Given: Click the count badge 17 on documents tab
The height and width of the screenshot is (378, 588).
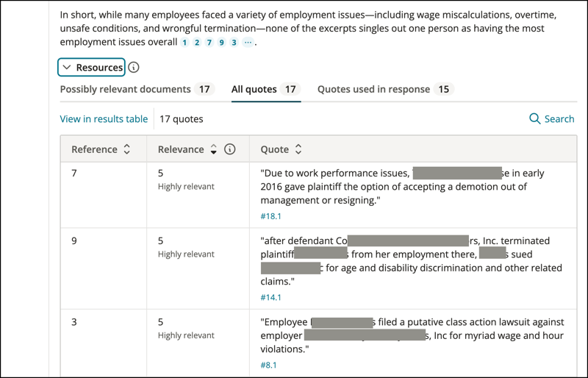Looking at the screenshot, I should (204, 89).
